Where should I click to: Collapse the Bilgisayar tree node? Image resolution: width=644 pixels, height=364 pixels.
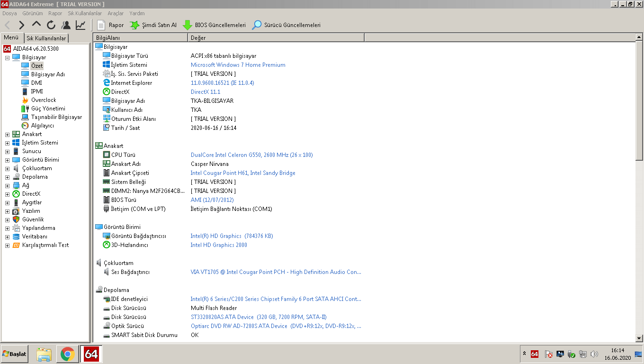(x=7, y=57)
